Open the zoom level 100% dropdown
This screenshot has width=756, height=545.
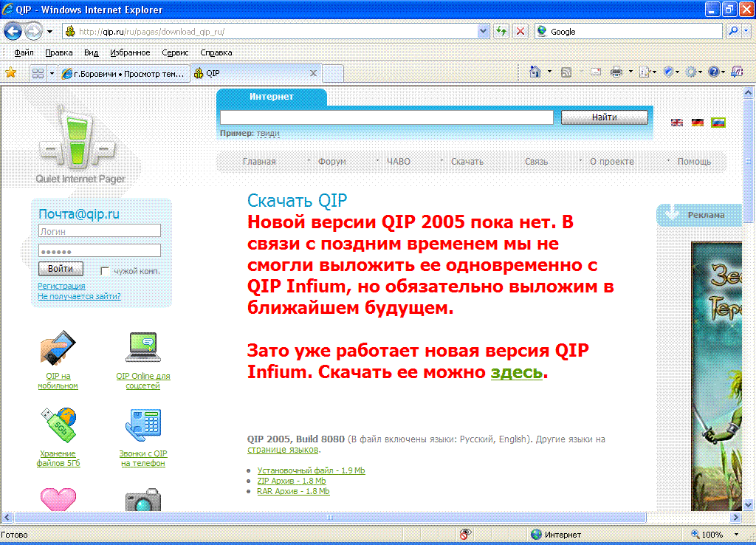pyautogui.click(x=736, y=535)
